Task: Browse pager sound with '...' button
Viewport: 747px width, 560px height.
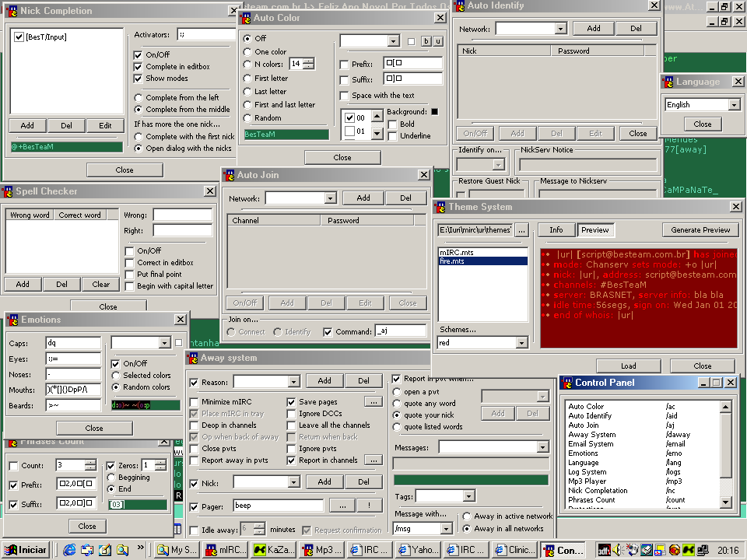Action: coord(342,506)
